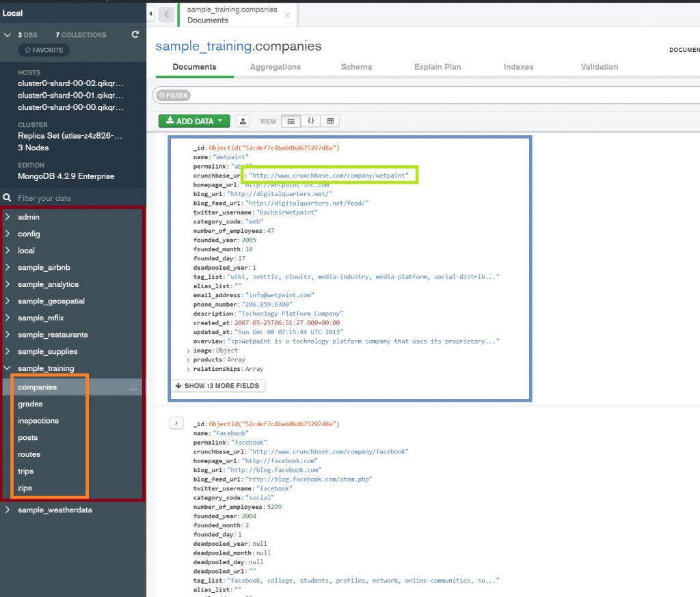Expand the image Object field
The image size is (700, 597).
tap(189, 350)
